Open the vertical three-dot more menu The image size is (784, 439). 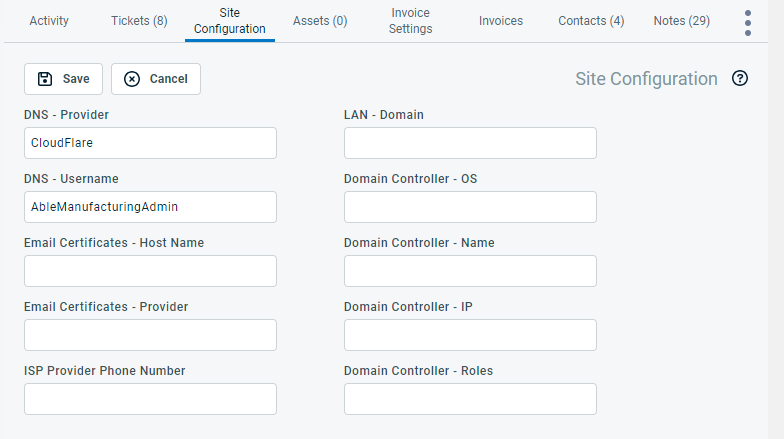click(748, 22)
